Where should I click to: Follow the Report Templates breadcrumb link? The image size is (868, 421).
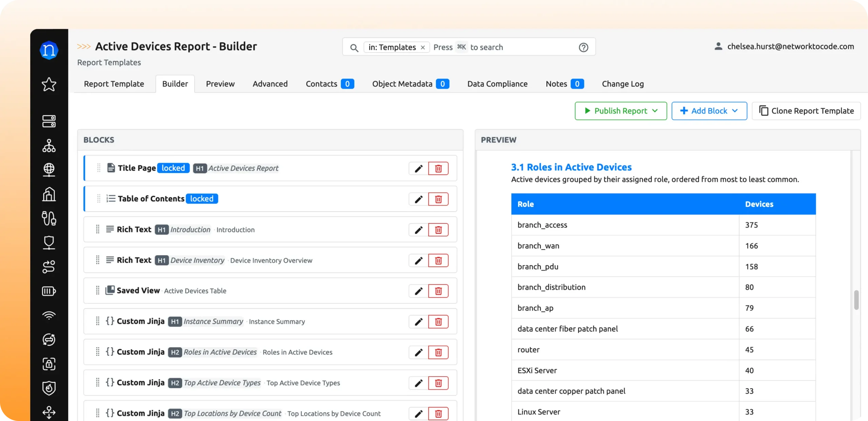(109, 62)
